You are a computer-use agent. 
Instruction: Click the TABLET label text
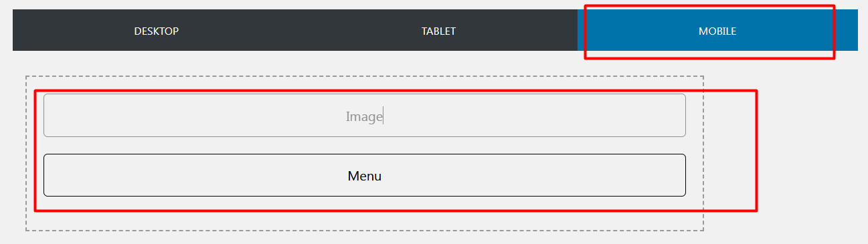point(438,31)
